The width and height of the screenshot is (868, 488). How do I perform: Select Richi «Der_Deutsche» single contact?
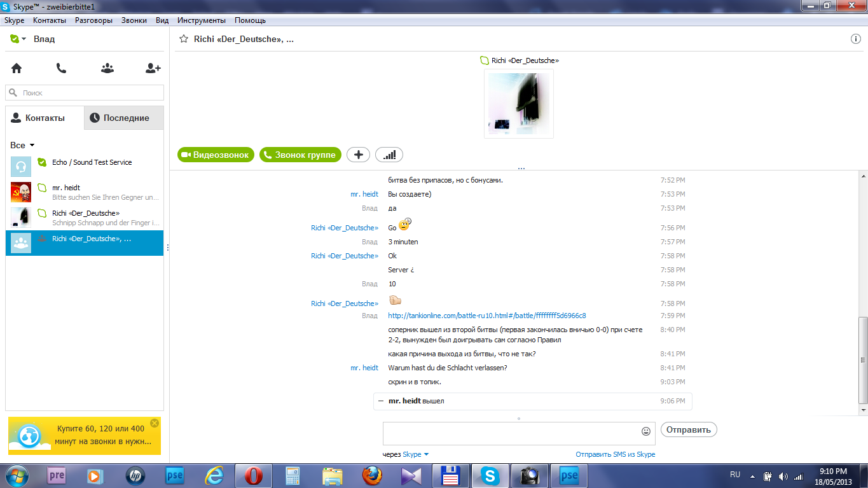point(85,218)
